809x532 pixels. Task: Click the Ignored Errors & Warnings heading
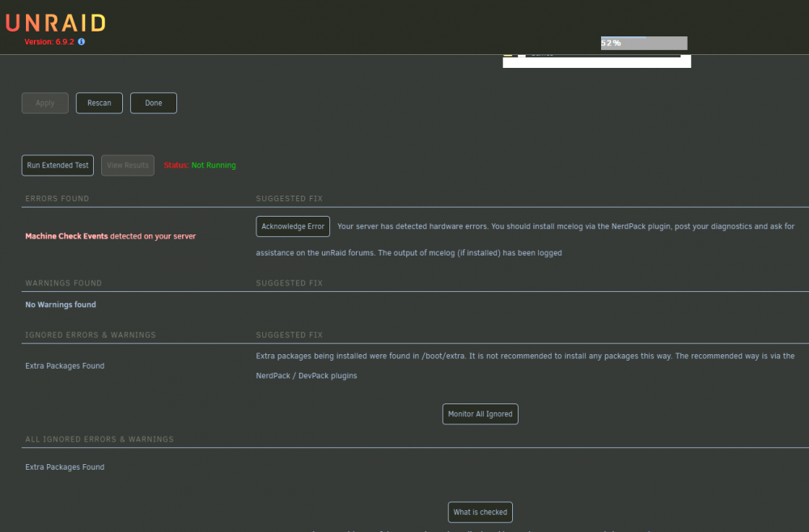(x=91, y=335)
